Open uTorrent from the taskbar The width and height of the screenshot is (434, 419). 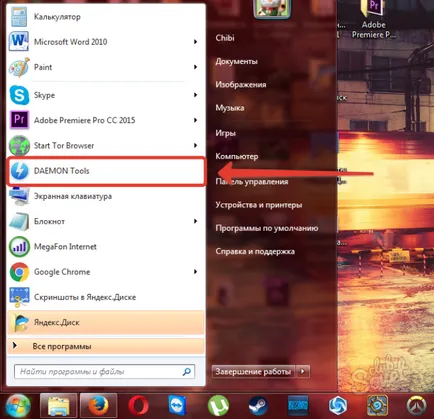pyautogui.click(x=218, y=406)
